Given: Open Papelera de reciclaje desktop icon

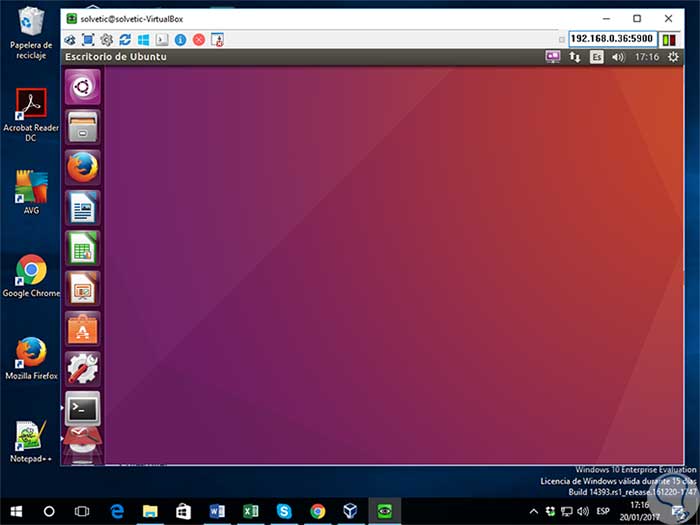Looking at the screenshot, I should (31, 33).
